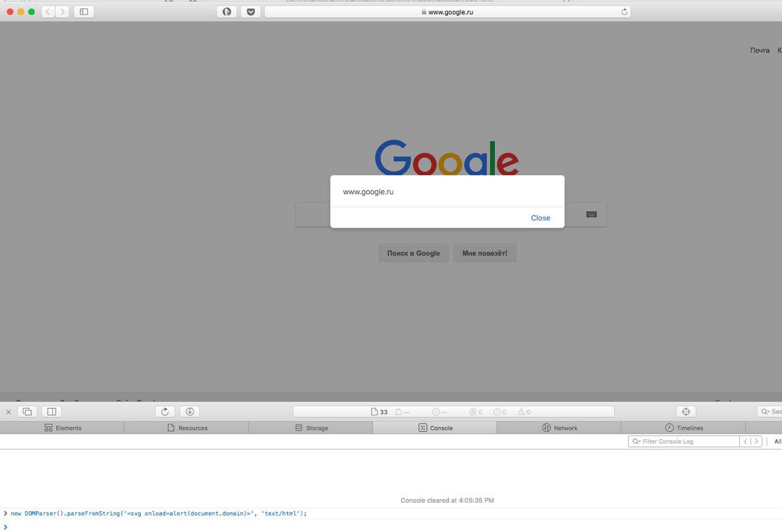Click the warning count triangle icon

pyautogui.click(x=524, y=412)
